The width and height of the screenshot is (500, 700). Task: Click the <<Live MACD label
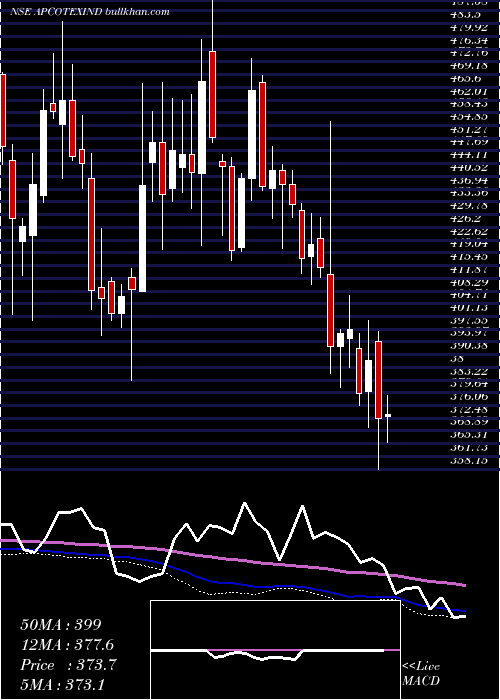421,674
